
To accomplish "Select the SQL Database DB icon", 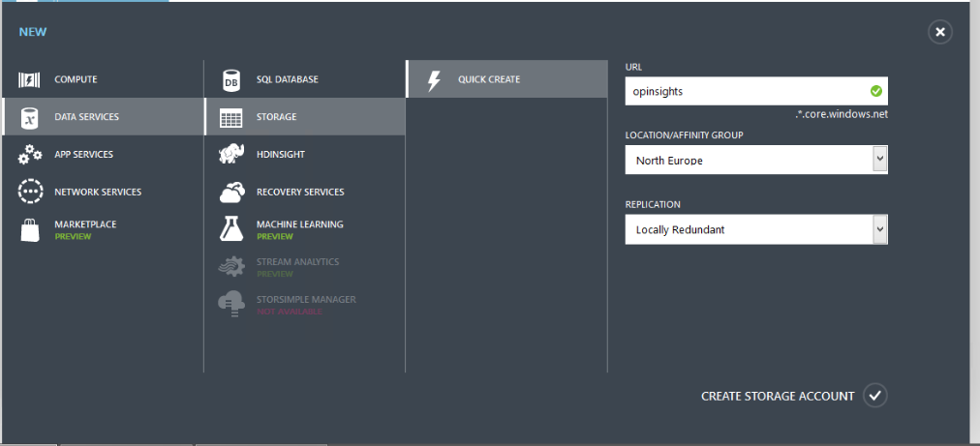I will (x=231, y=79).
